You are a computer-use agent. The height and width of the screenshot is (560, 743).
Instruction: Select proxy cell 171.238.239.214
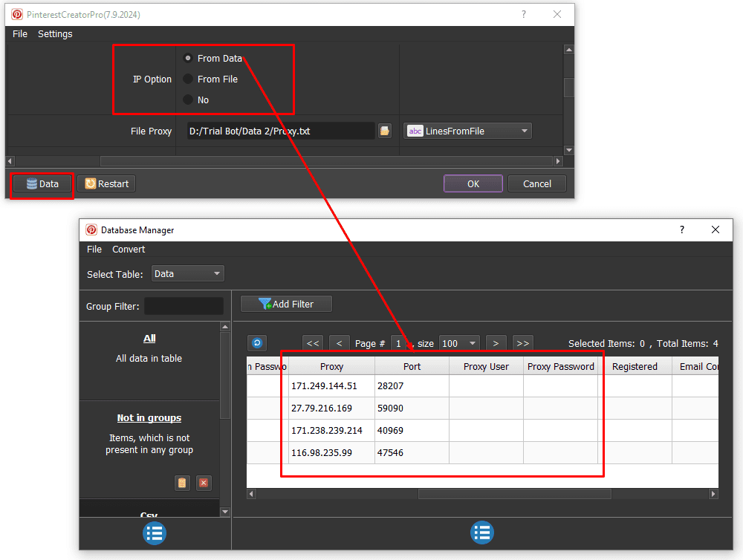click(x=331, y=430)
